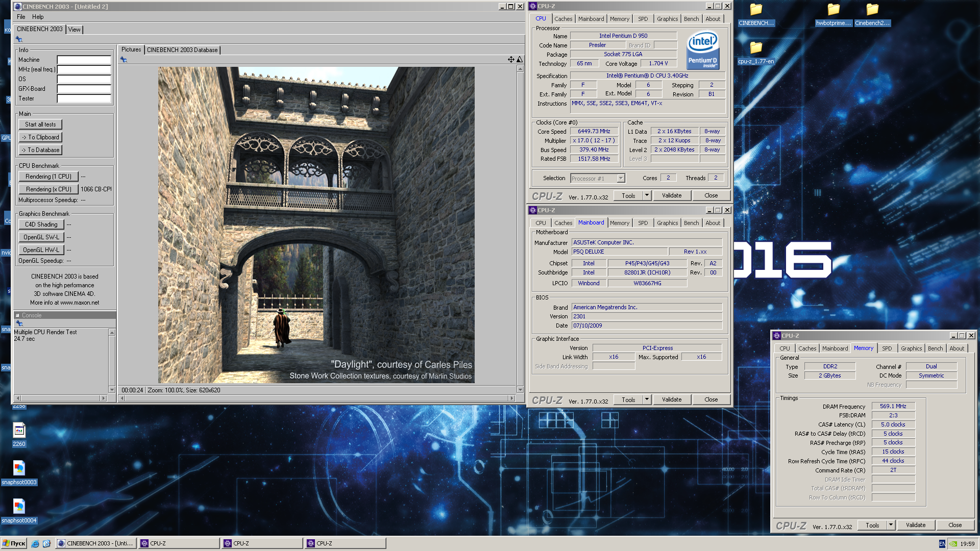Click the To Clipboard button
This screenshot has width=980, height=551.
pos(40,137)
